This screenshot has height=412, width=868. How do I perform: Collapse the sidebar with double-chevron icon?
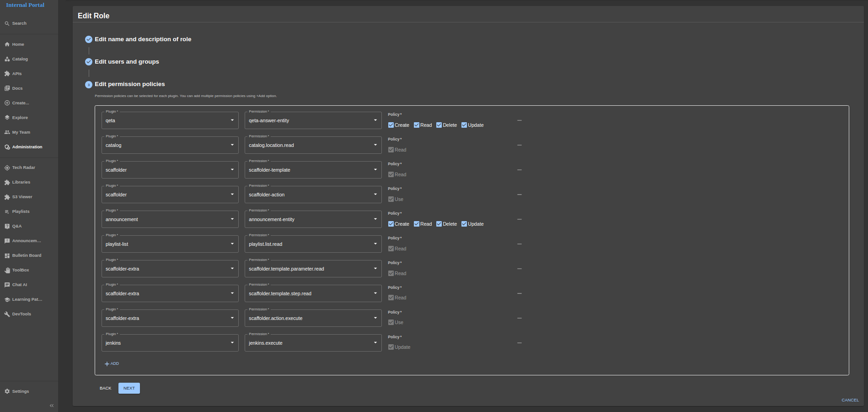pyautogui.click(x=52, y=406)
